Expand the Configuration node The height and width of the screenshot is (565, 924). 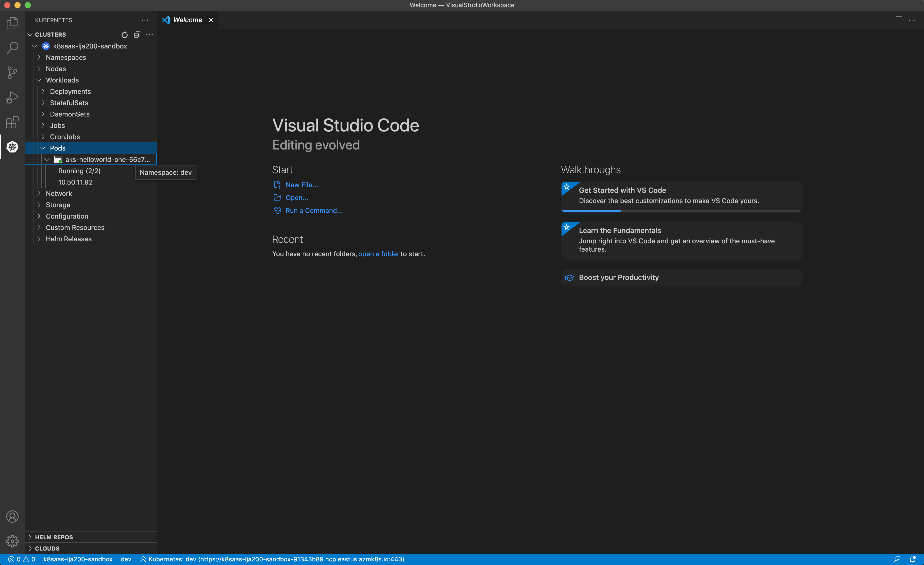[x=39, y=216]
